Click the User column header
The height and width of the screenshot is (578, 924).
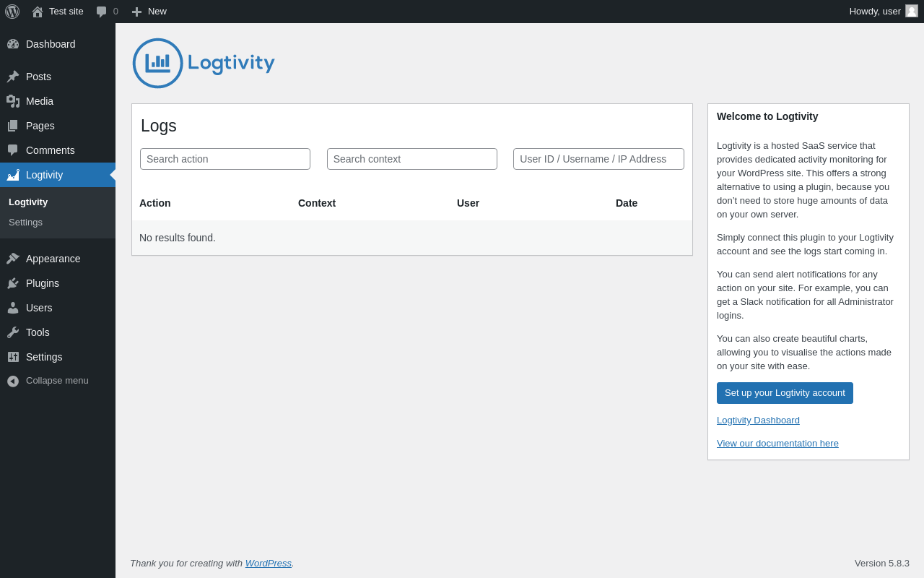click(468, 203)
